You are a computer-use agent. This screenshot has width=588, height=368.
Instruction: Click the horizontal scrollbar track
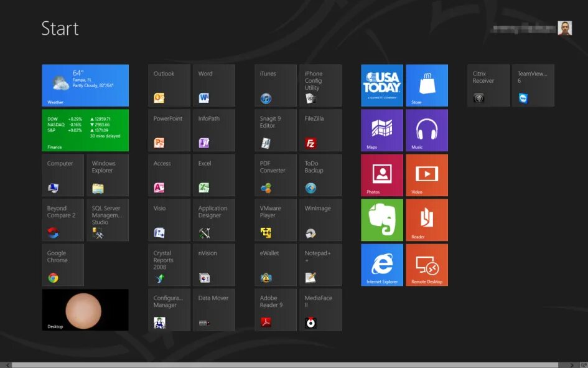click(x=285, y=365)
